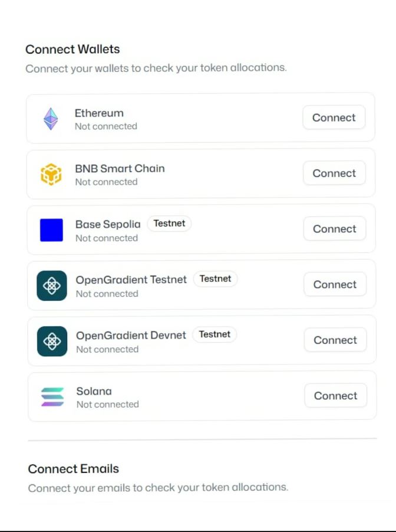
Task: Click Testnet tag on OpenGradient Testnet row
Action: 215,279
